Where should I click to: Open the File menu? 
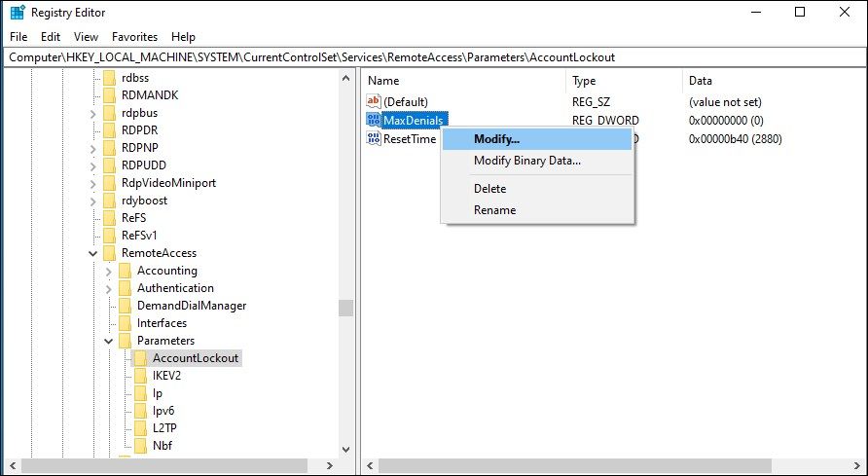18,37
